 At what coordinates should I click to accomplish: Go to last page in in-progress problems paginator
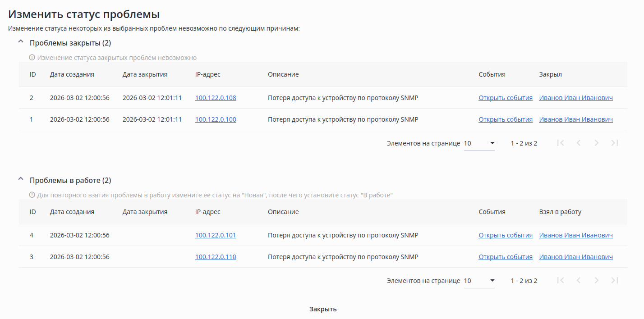(614, 280)
